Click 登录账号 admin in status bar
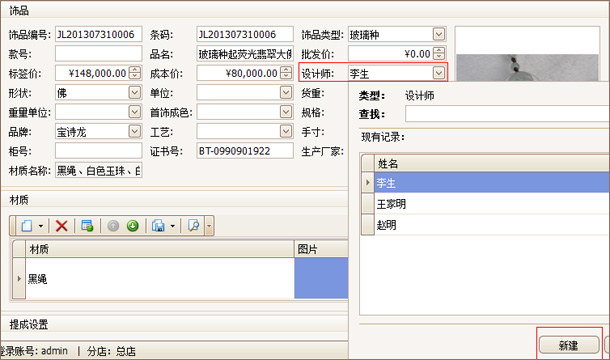This screenshot has width=610, height=360. coord(34,351)
